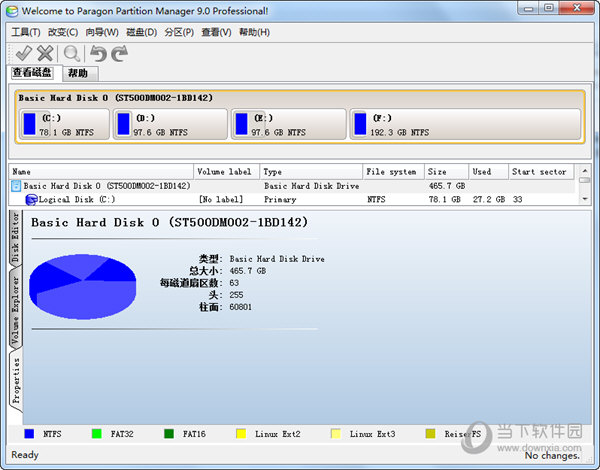The width and height of the screenshot is (600, 470).
Task: Close the Paragon Partition Manager window
Action: point(577,8)
